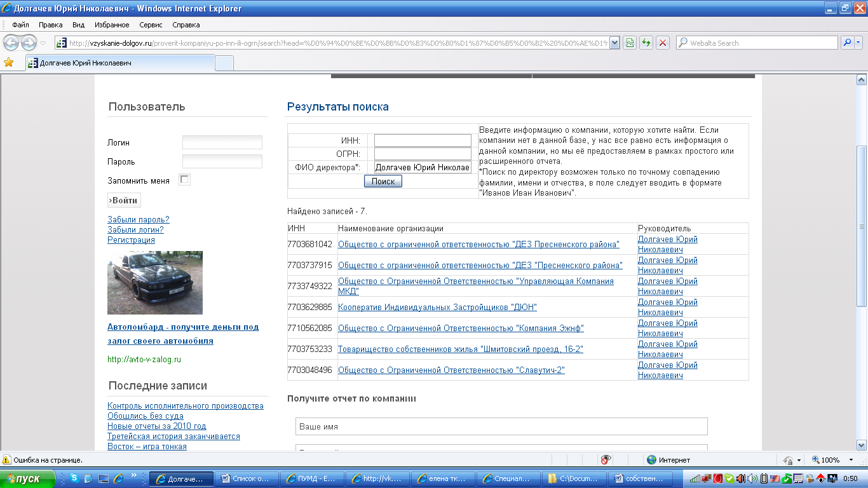Screen dimensions: 868x488
Task: Click the Stop loading red X icon
Action: [x=663, y=43]
